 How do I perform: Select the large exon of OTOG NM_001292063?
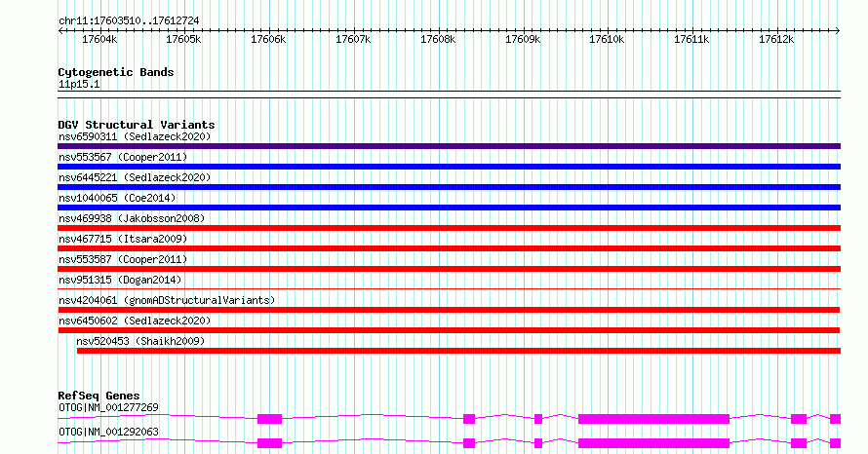(x=653, y=443)
